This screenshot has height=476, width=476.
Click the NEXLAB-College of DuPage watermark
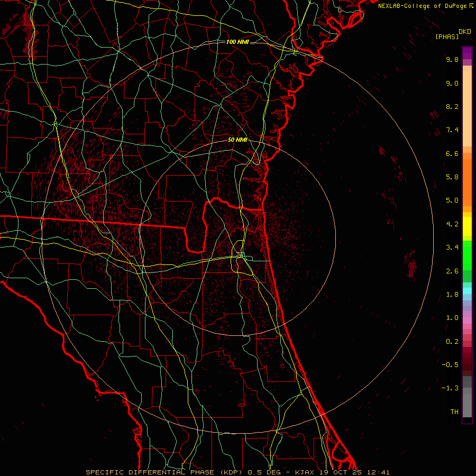tap(423, 5)
